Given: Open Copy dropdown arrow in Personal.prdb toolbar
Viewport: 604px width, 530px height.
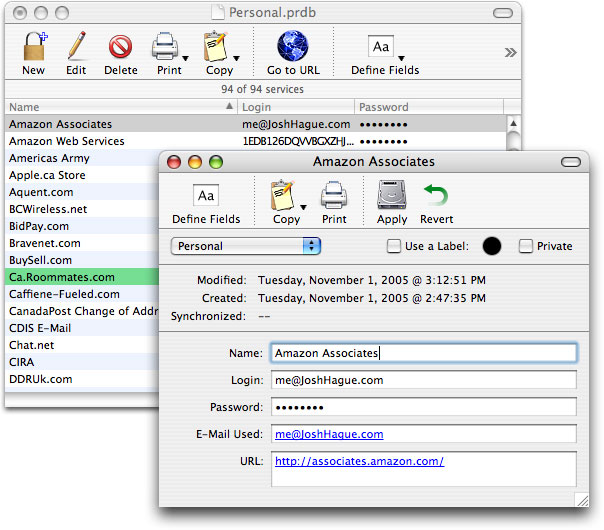Looking at the screenshot, I should (x=237, y=59).
